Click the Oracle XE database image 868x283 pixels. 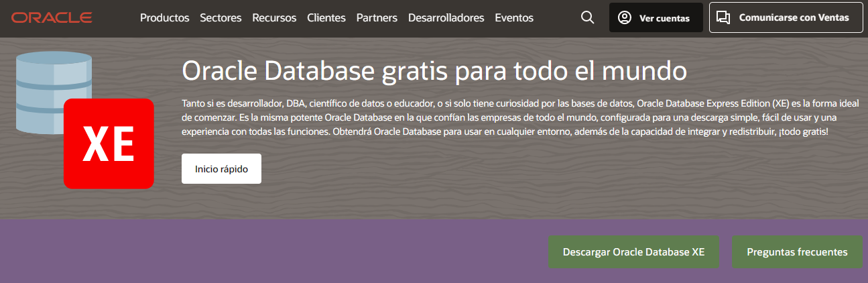click(84, 120)
